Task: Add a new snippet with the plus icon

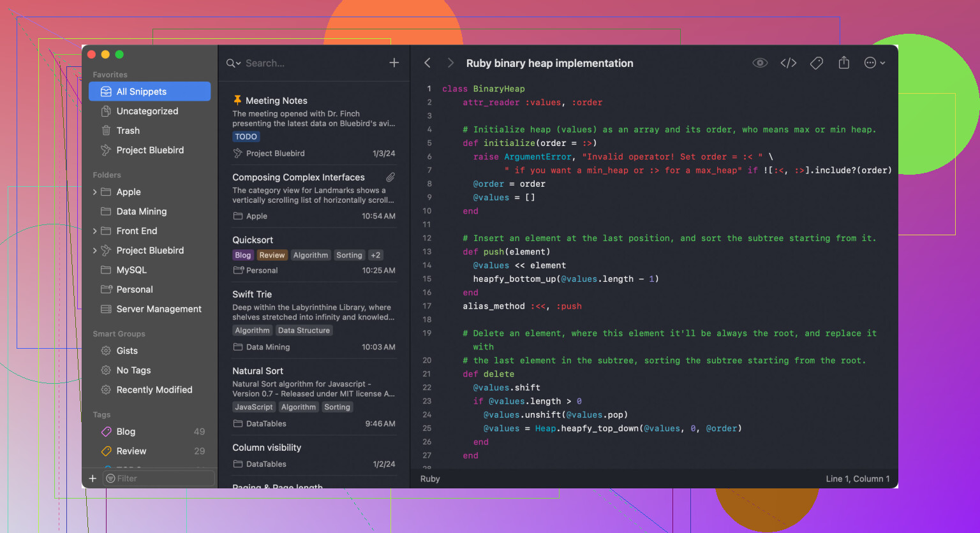Action: (x=394, y=62)
